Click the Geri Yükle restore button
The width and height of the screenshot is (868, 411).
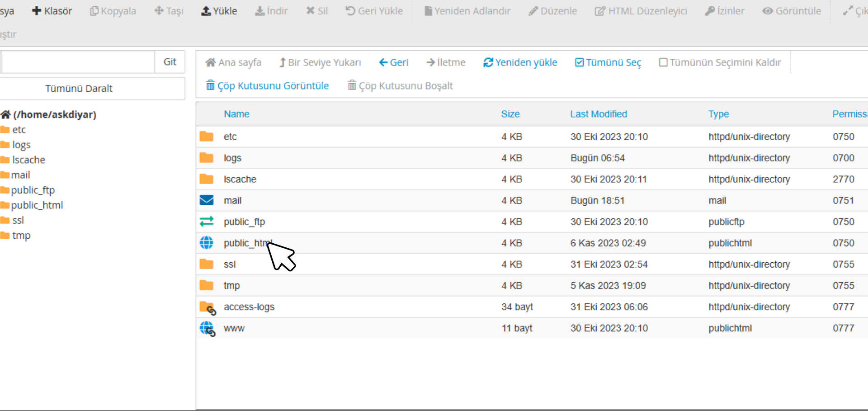374,11
